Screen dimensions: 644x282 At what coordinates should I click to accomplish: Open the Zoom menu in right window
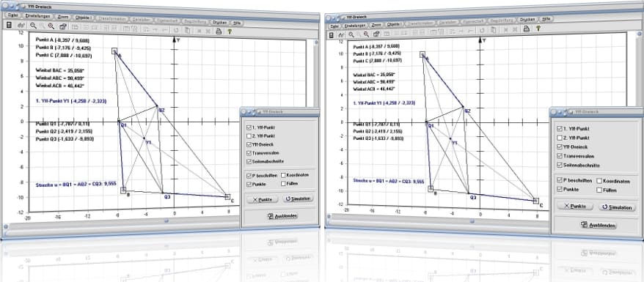click(x=376, y=25)
